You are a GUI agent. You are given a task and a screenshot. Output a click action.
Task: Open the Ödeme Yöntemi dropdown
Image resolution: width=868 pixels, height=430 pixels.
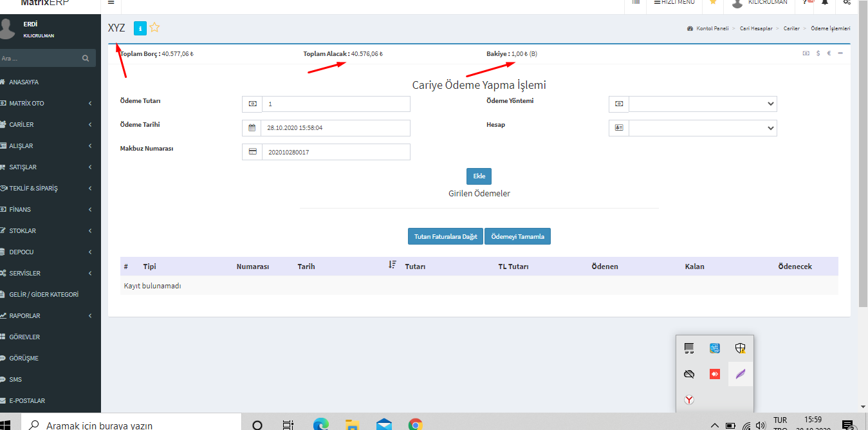[702, 104]
